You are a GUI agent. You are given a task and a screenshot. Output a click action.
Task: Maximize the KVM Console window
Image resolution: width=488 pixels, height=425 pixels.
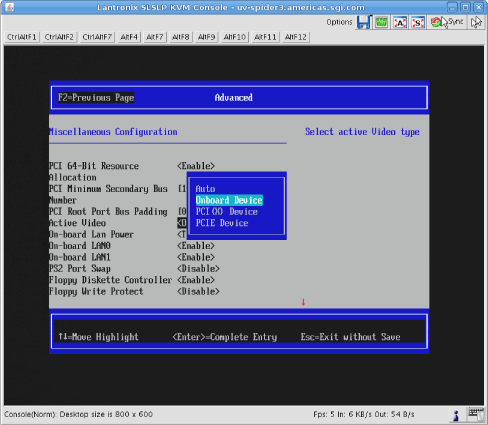(x=466, y=7)
